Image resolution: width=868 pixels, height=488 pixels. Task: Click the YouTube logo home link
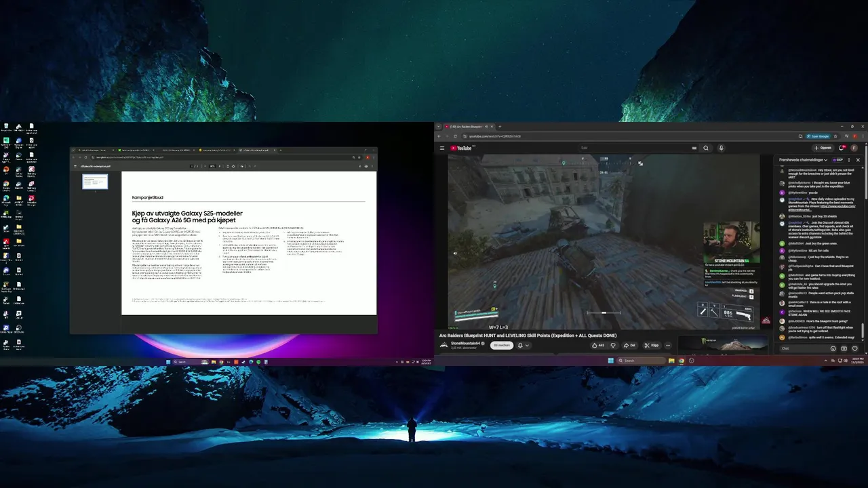pos(461,148)
